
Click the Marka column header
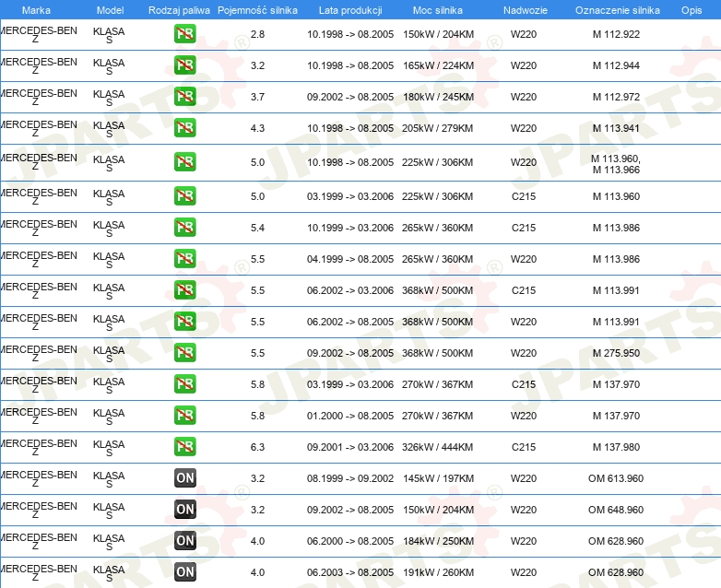pyautogui.click(x=36, y=10)
